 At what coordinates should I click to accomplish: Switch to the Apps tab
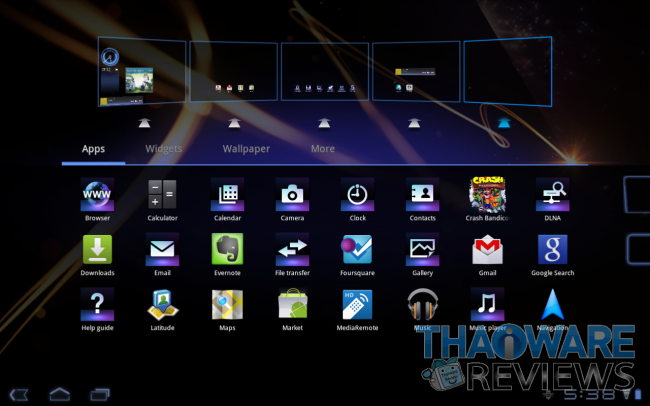(x=93, y=149)
